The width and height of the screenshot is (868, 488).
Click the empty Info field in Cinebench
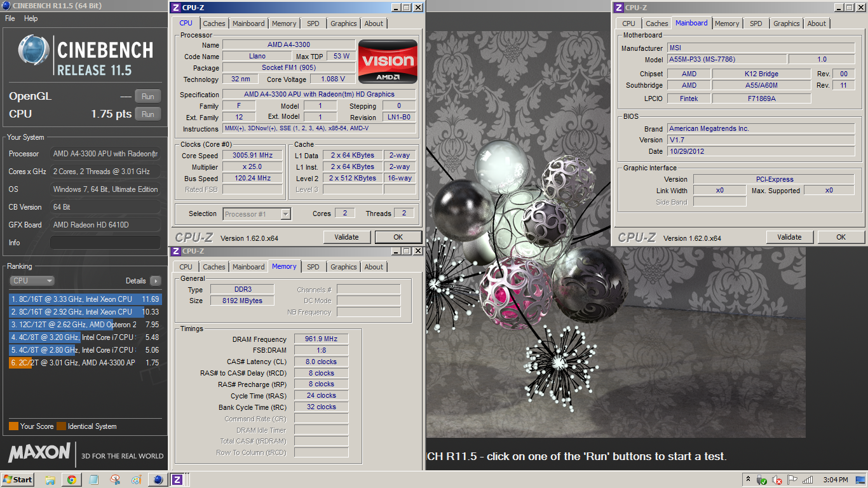[105, 243]
